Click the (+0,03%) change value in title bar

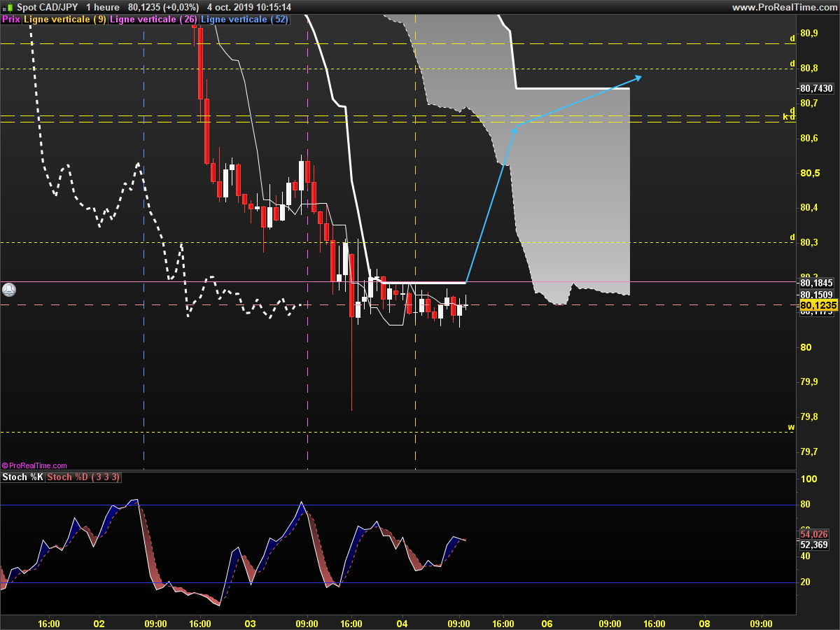click(180, 7)
